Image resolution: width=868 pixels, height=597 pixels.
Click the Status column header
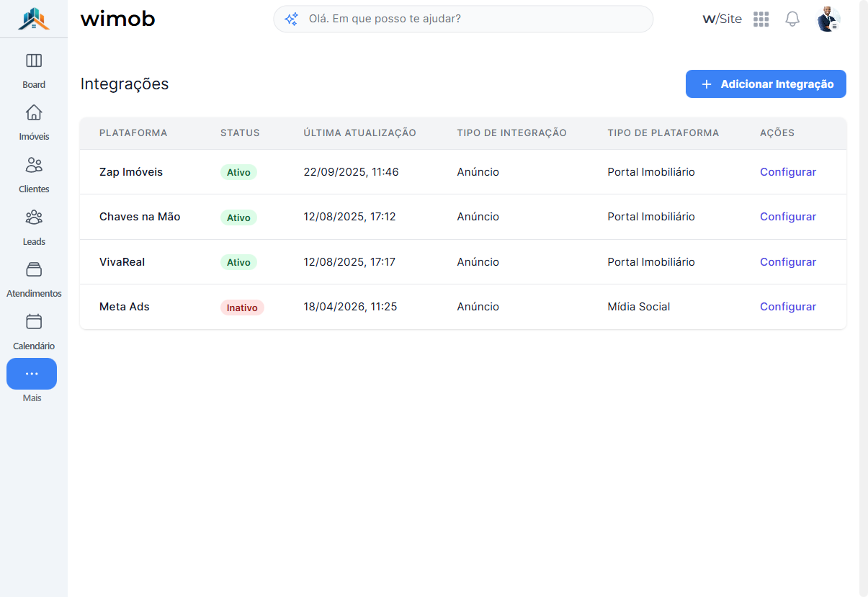(x=240, y=133)
